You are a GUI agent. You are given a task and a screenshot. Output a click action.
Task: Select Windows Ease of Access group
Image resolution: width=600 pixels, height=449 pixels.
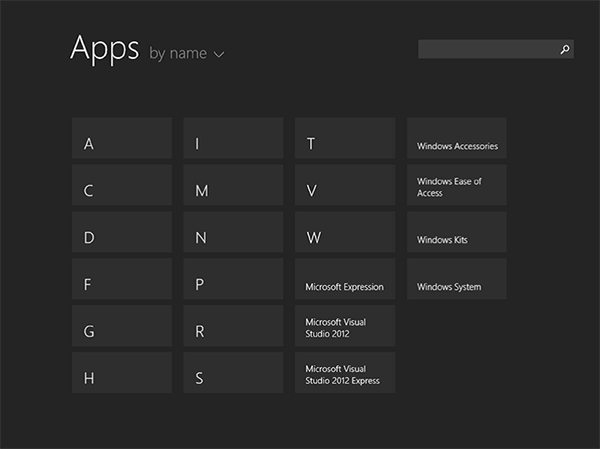pyautogui.click(x=456, y=185)
